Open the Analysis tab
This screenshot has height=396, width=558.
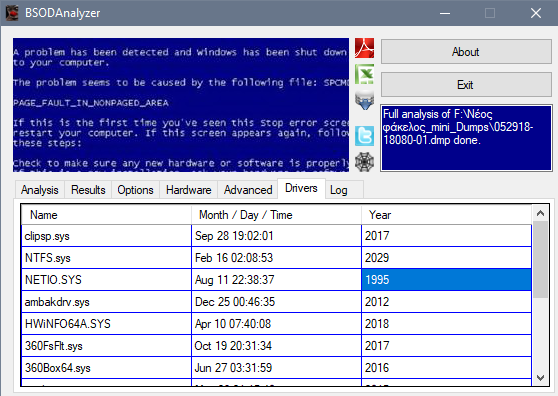click(x=40, y=190)
